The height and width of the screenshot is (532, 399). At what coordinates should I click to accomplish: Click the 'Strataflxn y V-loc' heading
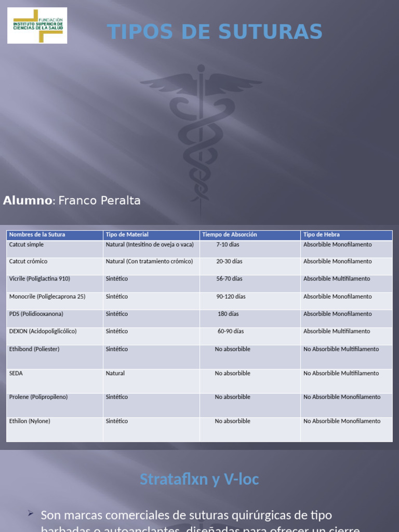pos(199,479)
